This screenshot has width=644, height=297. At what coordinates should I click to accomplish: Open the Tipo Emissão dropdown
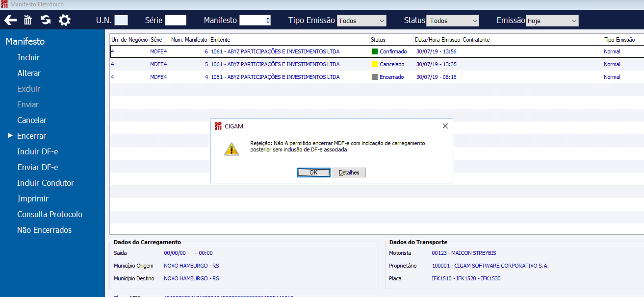click(x=361, y=21)
